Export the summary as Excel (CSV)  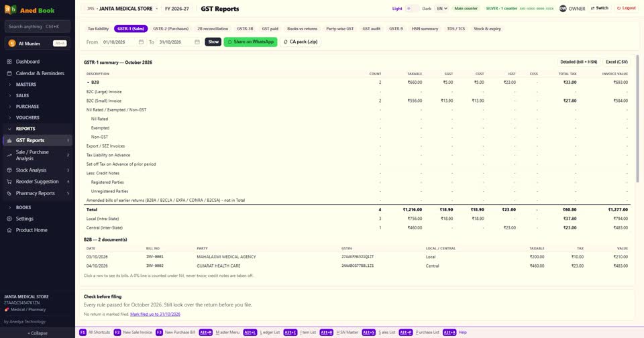(x=616, y=62)
